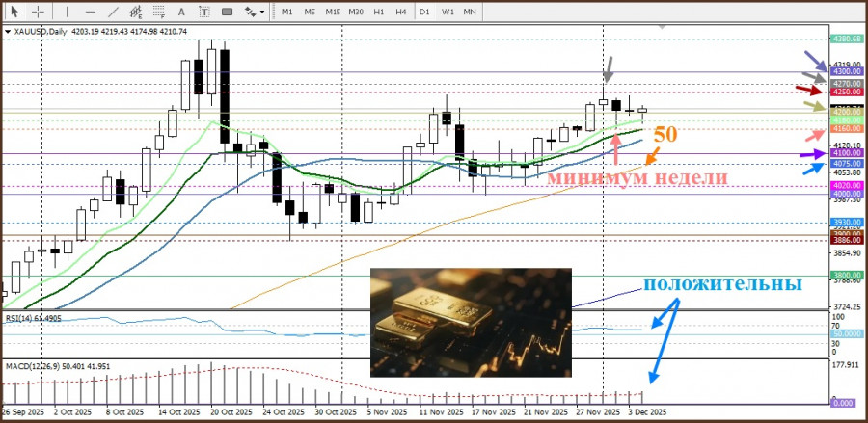Select the text (A) tool
Image resolution: width=868 pixels, height=423 pixels.
pos(180,11)
